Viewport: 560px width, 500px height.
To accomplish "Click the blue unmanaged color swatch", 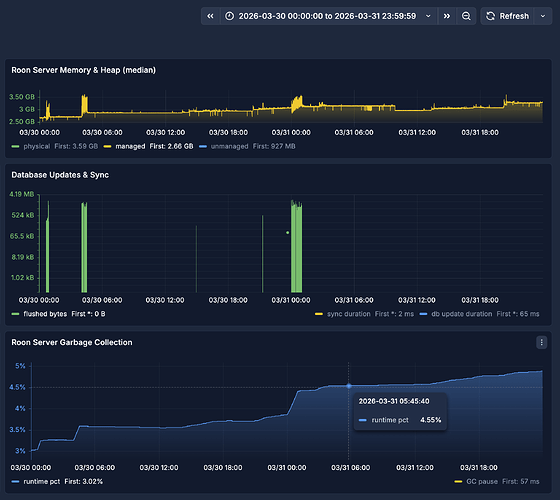I will (x=203, y=146).
